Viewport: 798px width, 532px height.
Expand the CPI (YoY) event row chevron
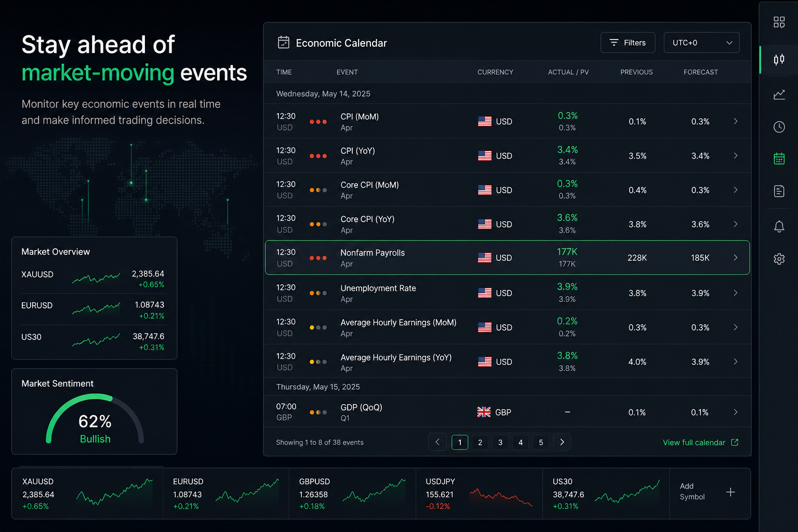736,155
